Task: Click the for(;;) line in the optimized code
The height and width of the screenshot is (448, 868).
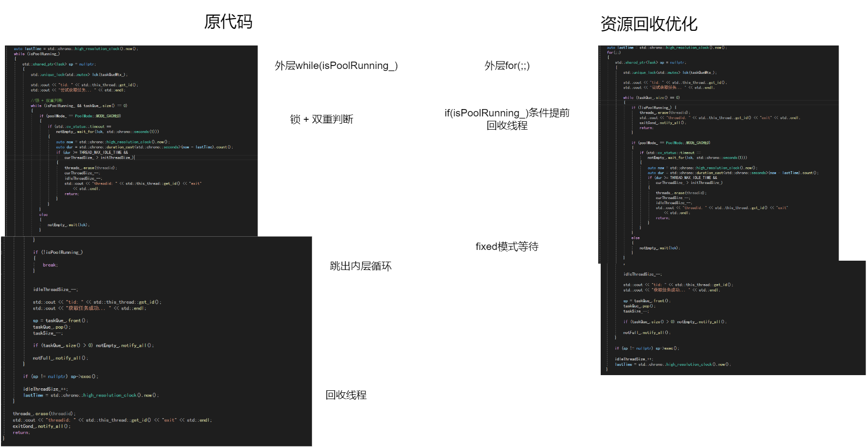Action: 613,52
